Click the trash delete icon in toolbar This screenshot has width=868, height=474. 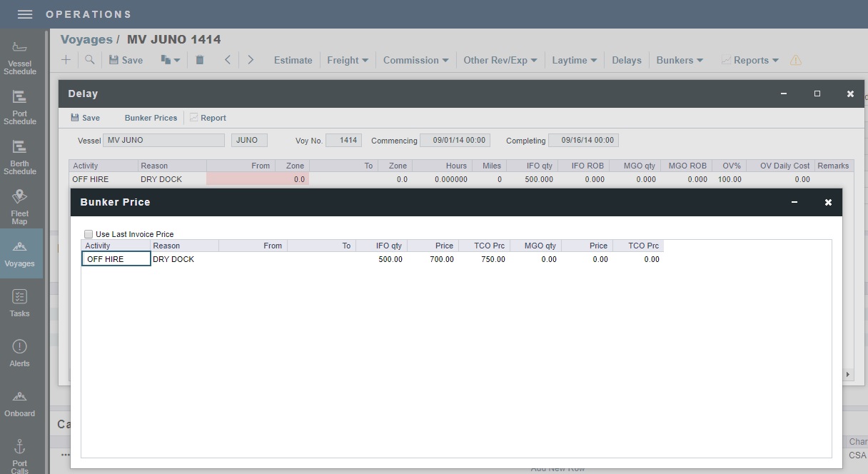[x=199, y=60]
